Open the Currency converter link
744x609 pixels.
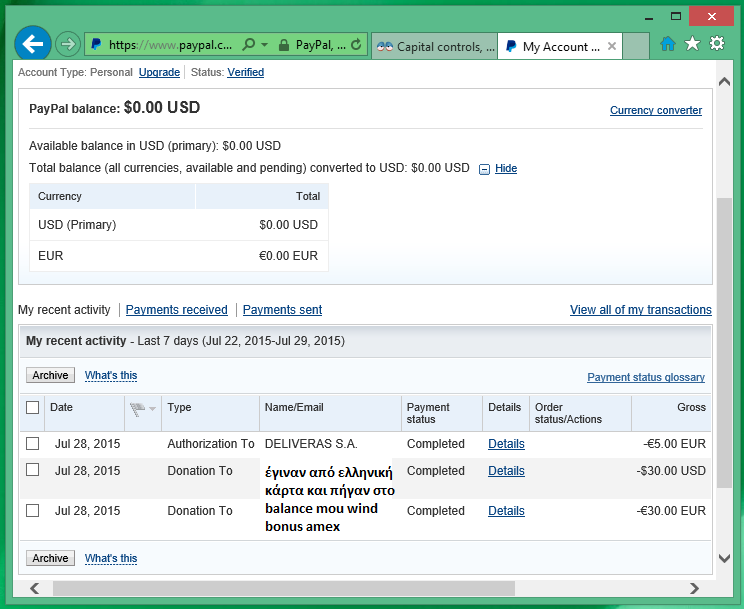[x=656, y=110]
